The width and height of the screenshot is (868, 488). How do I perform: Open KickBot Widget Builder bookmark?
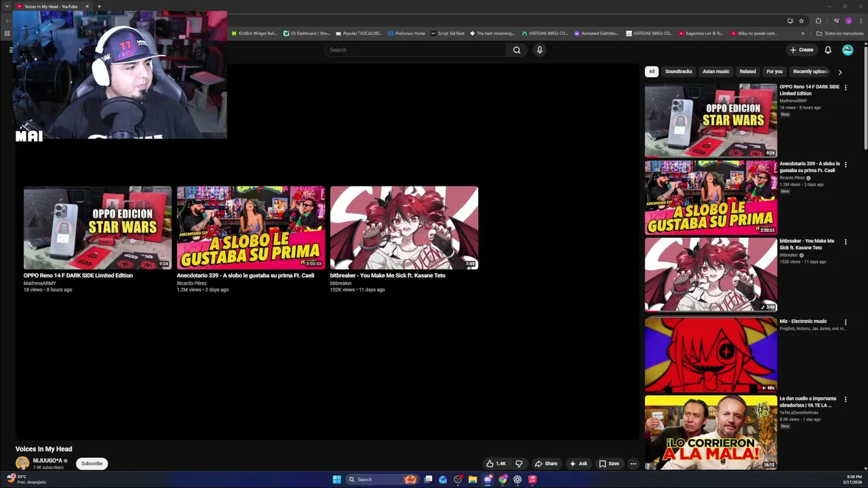pos(254,33)
